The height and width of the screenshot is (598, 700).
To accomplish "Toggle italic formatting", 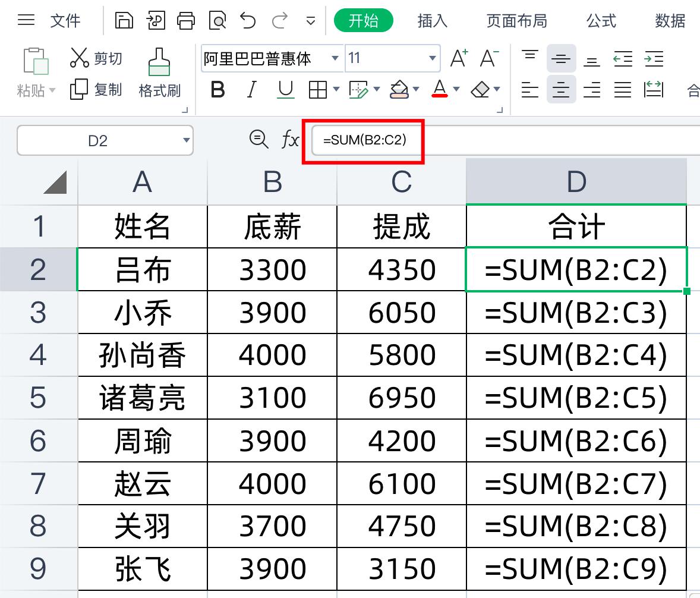I will click(x=251, y=90).
